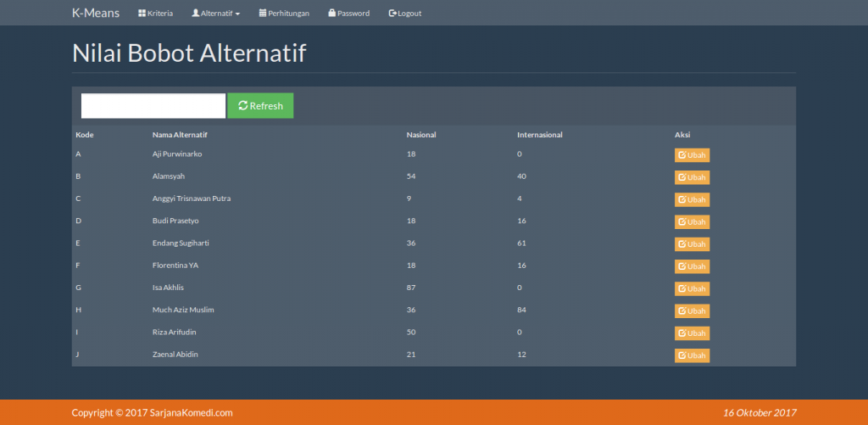Screen dimensions: 868x425
Task: Edit Anggyi Trisnawan Putra via Ubah
Action: (692, 199)
